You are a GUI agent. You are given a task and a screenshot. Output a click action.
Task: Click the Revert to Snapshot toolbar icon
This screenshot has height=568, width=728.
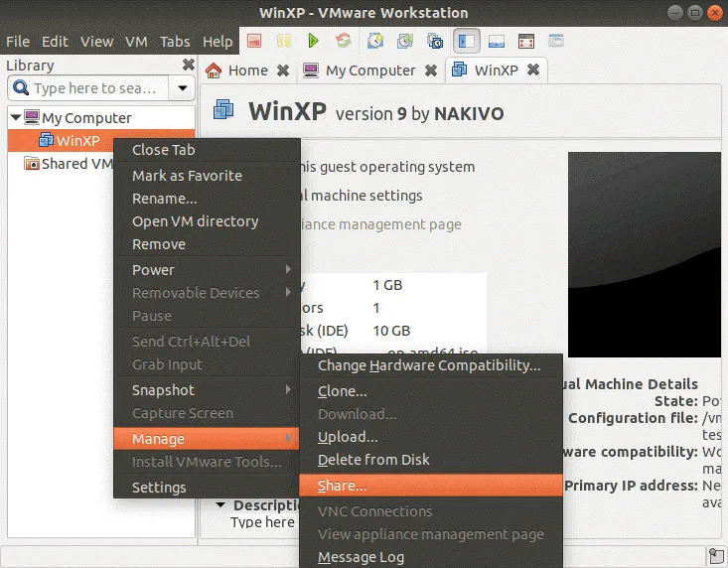pos(404,42)
